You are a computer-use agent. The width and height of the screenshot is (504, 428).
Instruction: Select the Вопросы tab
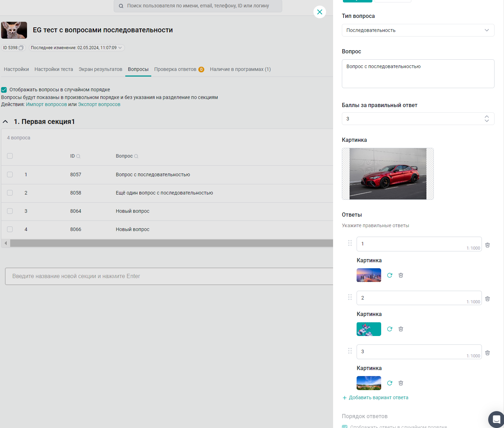pyautogui.click(x=138, y=69)
